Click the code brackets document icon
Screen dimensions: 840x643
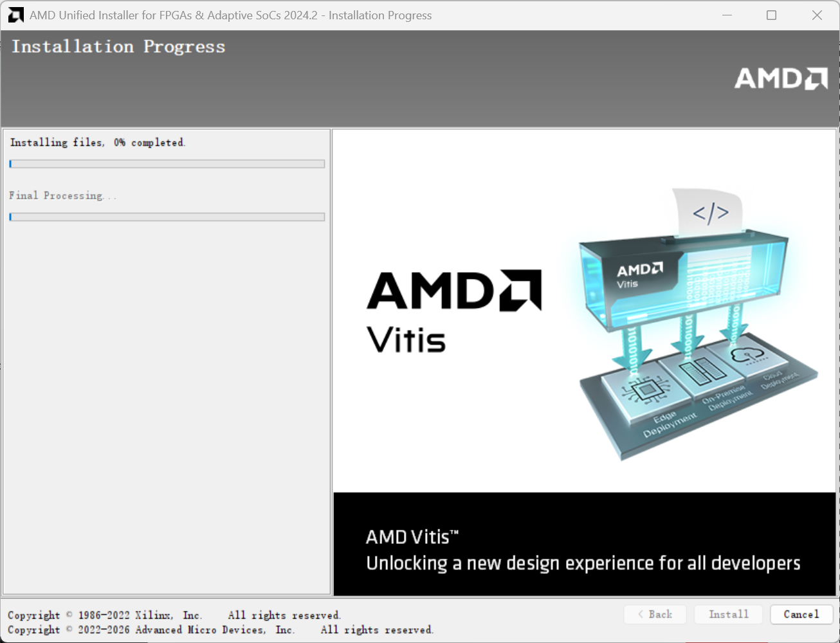pyautogui.click(x=709, y=213)
